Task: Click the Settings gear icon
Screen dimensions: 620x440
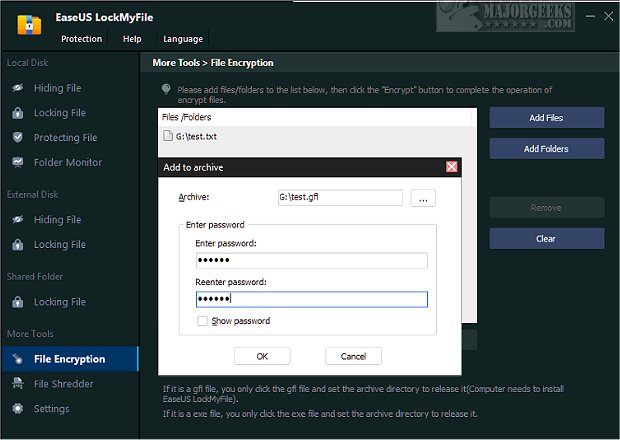Action: pos(18,408)
